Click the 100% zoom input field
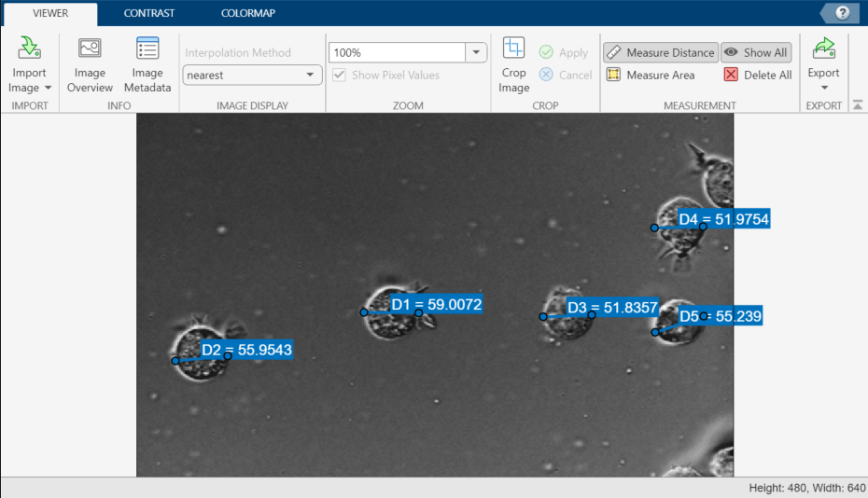 [397, 52]
